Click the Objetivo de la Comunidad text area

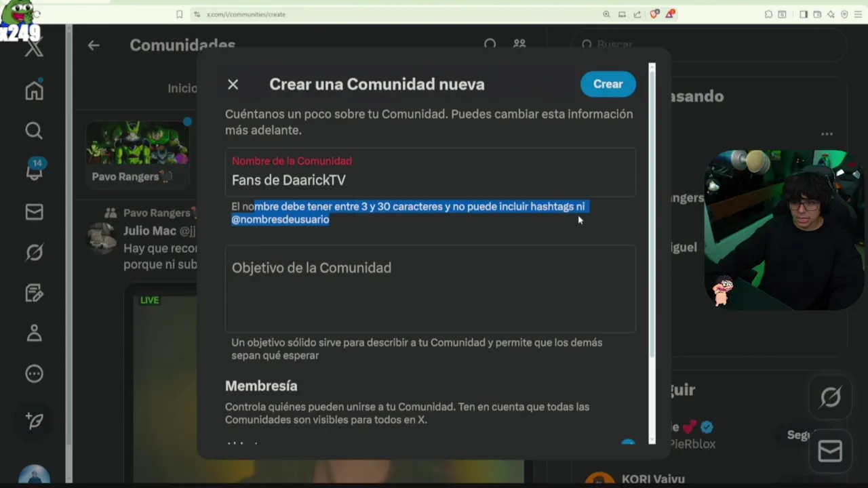431,289
